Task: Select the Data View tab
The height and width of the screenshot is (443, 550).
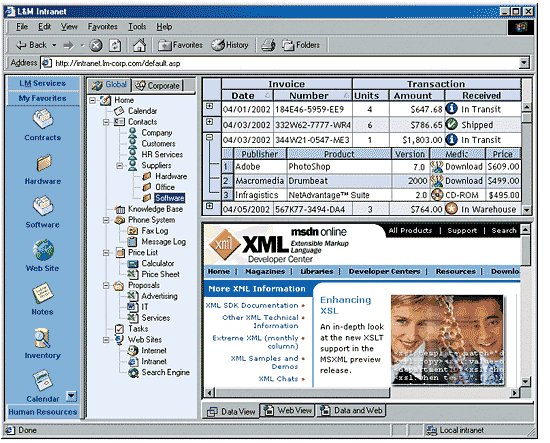Action: 231,411
